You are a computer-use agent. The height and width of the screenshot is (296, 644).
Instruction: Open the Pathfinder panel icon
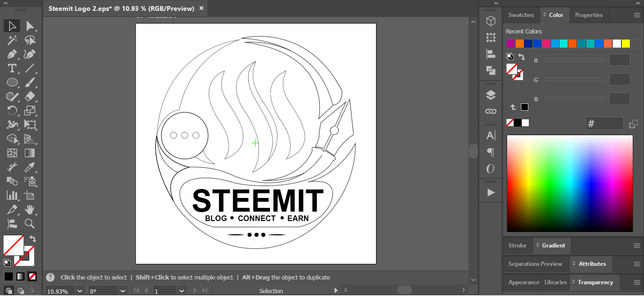click(491, 70)
